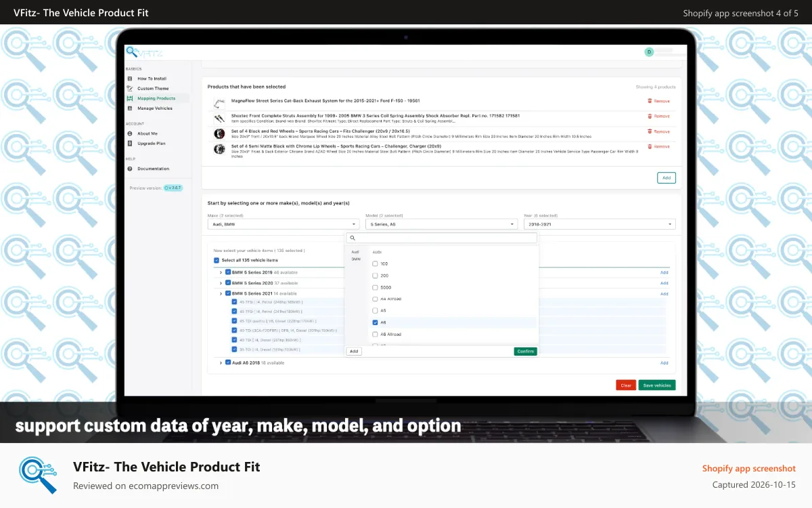Viewport: 812px width, 508px height.
Task: Click the trash icon for the MagnaFlow product
Action: point(650,101)
